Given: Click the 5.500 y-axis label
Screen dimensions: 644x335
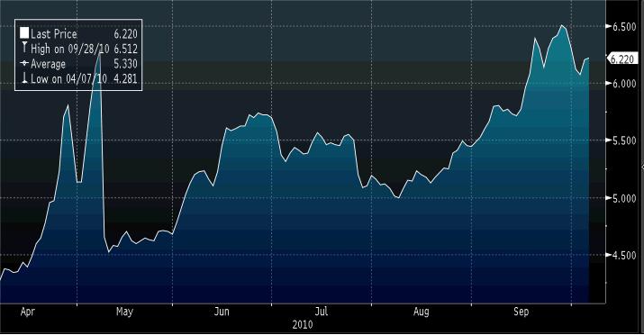Looking at the screenshot, I should [624, 140].
